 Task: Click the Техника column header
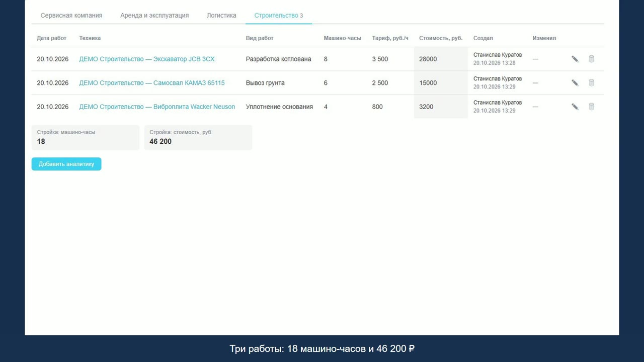coord(90,38)
